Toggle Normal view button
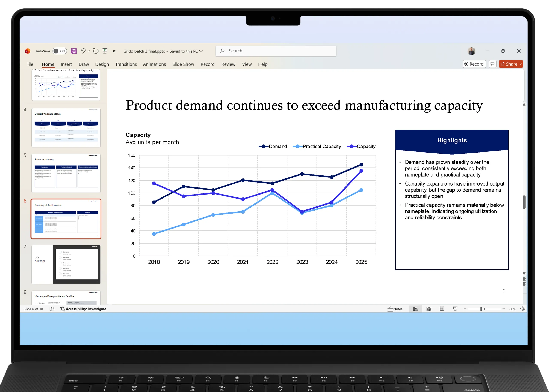This screenshot has width=549, height=392. (415, 309)
